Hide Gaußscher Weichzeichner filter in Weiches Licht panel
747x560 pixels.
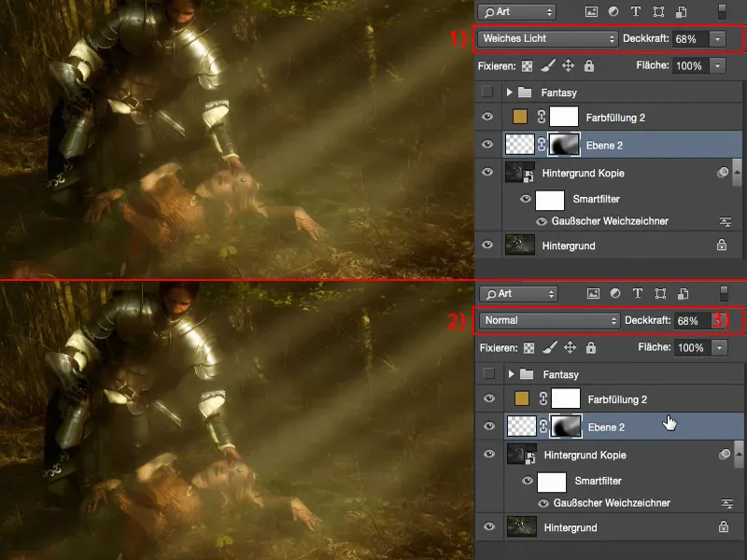click(x=542, y=221)
